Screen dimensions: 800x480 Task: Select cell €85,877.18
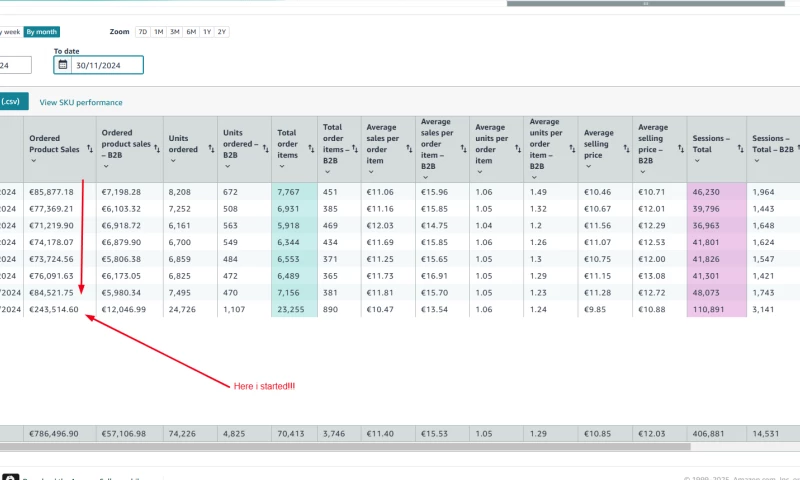click(51, 192)
